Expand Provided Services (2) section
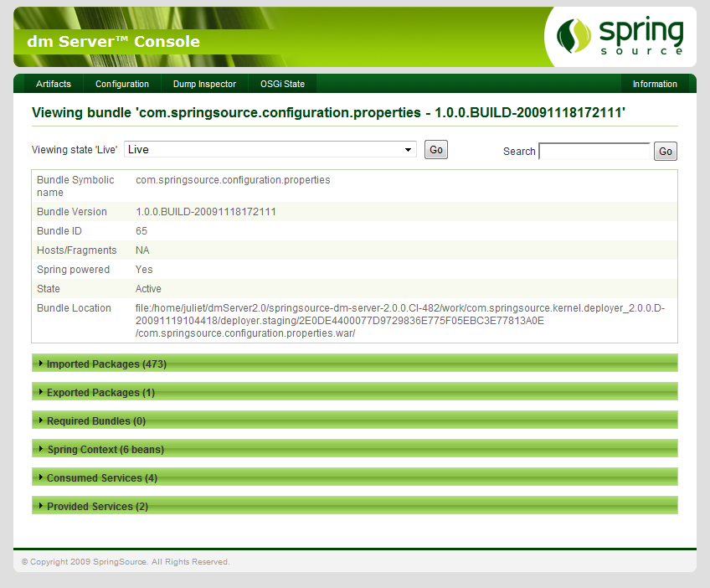The width and height of the screenshot is (710, 588). tap(354, 506)
